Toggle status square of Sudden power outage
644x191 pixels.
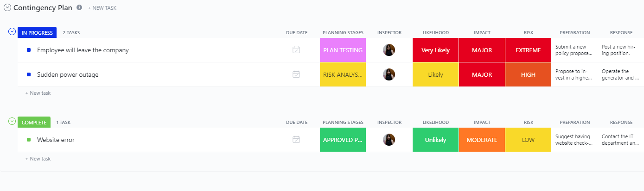(29, 74)
